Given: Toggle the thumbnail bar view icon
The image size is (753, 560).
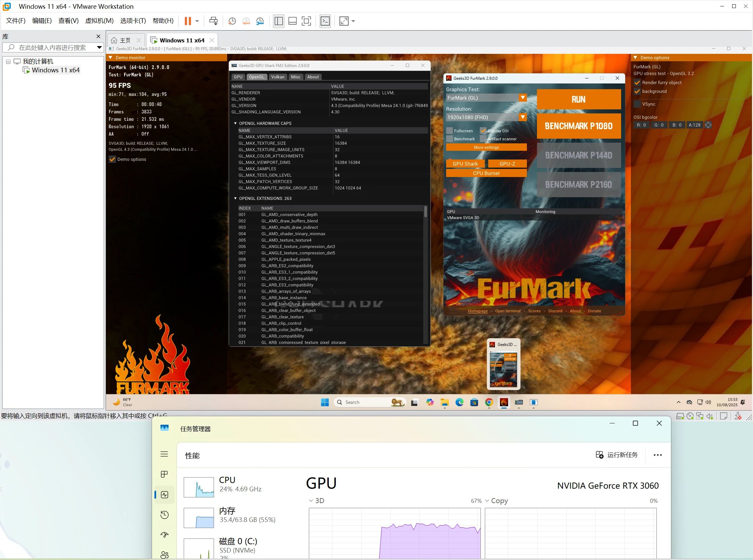Looking at the screenshot, I should (x=292, y=21).
